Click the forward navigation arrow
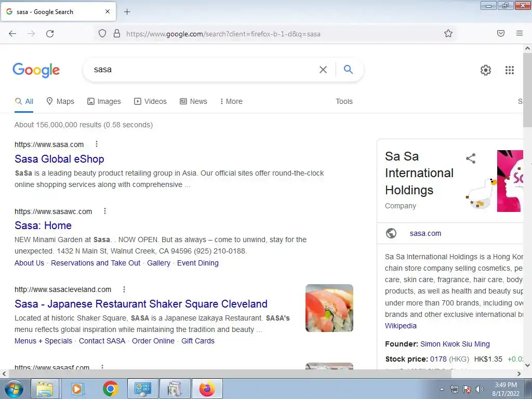 (x=31, y=34)
